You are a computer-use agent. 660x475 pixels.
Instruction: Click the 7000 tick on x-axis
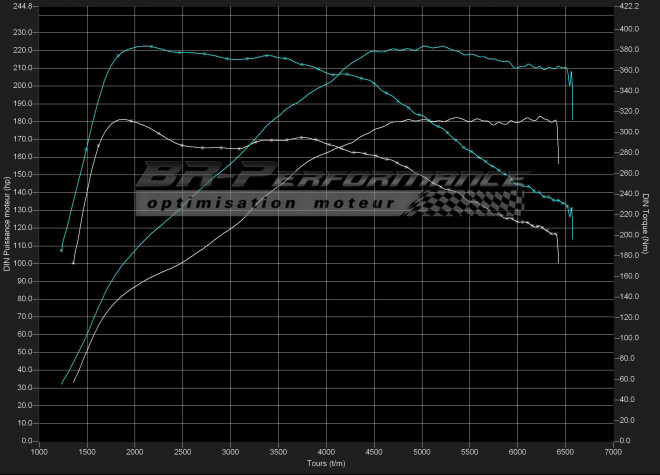(613, 452)
